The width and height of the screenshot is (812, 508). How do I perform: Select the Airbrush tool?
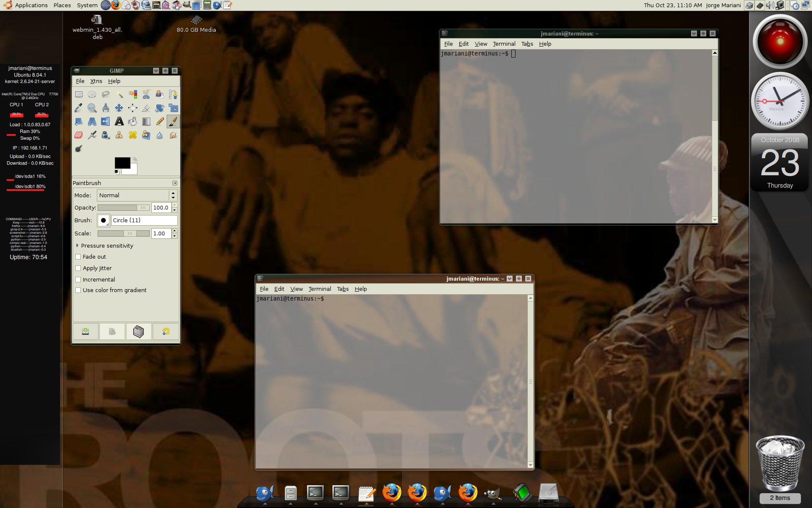pos(92,135)
